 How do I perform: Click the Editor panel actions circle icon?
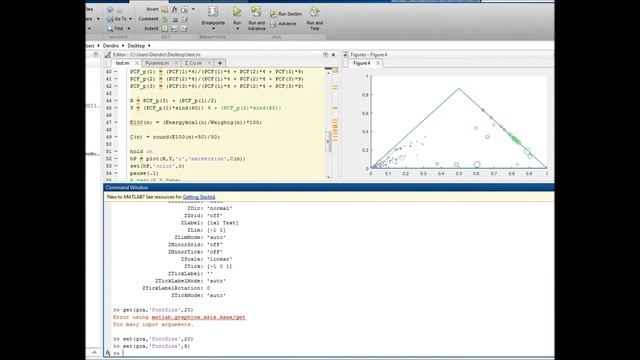click(325, 54)
